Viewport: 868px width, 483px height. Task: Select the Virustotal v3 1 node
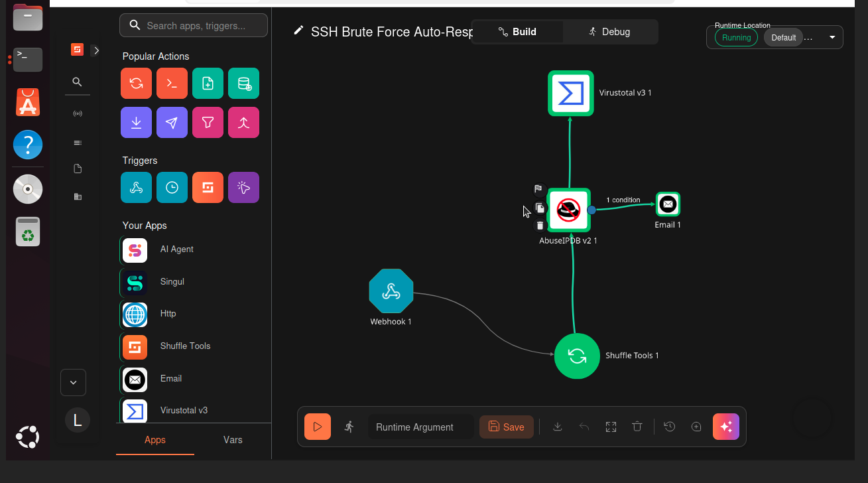[571, 94]
